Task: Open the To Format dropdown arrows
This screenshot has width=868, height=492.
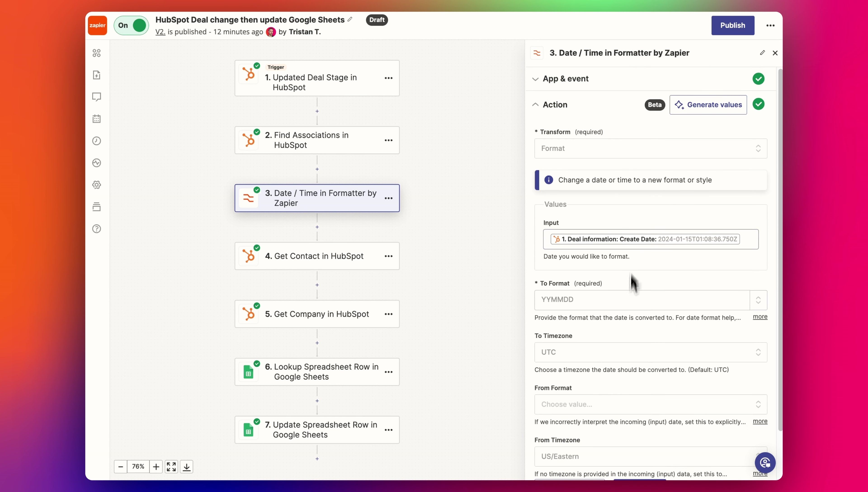Action: point(758,300)
